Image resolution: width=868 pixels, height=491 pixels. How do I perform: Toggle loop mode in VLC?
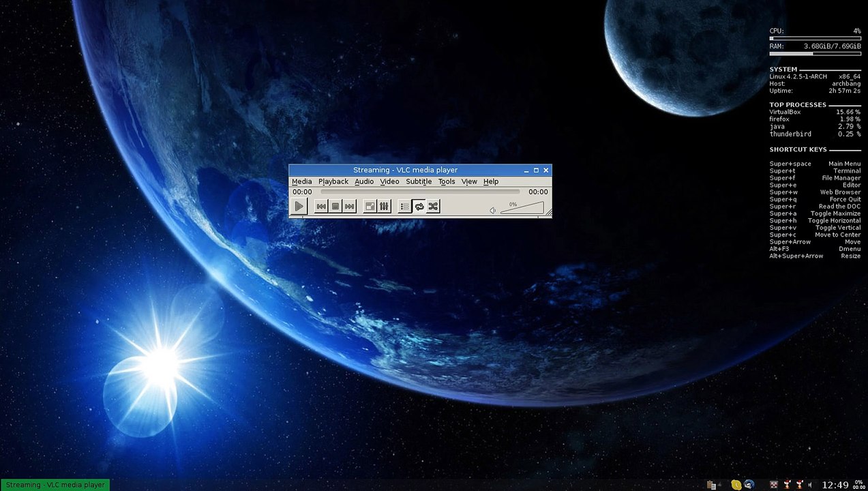[x=419, y=206]
